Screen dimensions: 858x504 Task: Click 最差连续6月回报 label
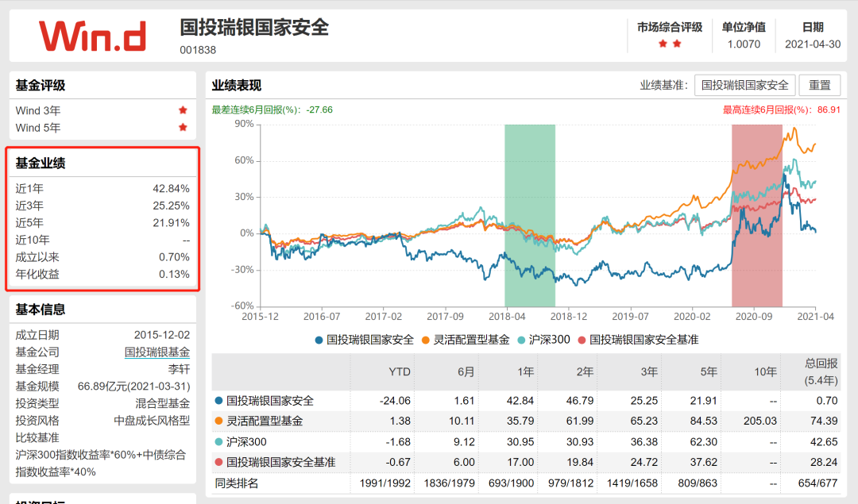[272, 110]
